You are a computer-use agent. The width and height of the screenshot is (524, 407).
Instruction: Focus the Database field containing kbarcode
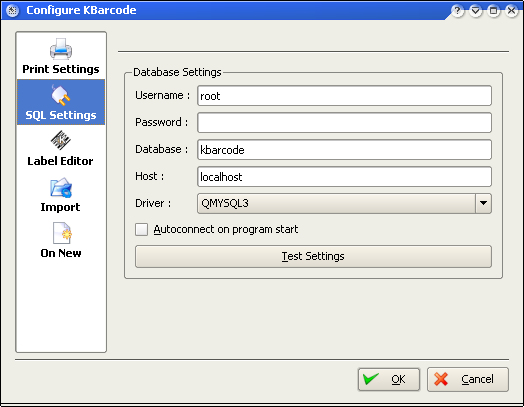click(344, 150)
